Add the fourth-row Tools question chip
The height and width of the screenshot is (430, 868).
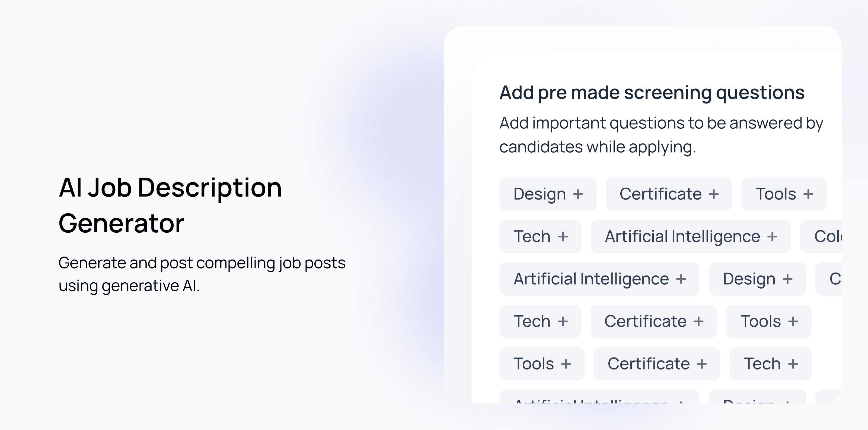tap(769, 321)
